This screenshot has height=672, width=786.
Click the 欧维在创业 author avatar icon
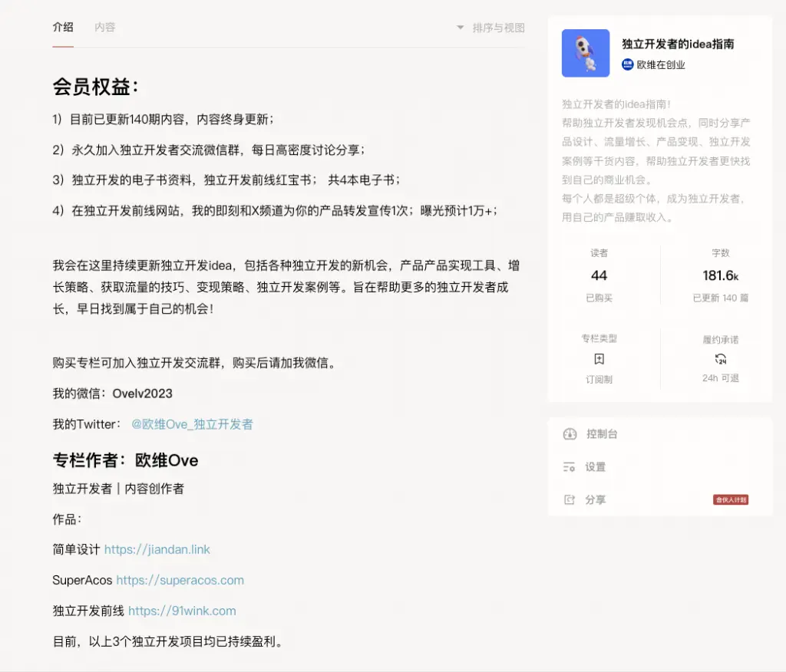[x=627, y=65]
